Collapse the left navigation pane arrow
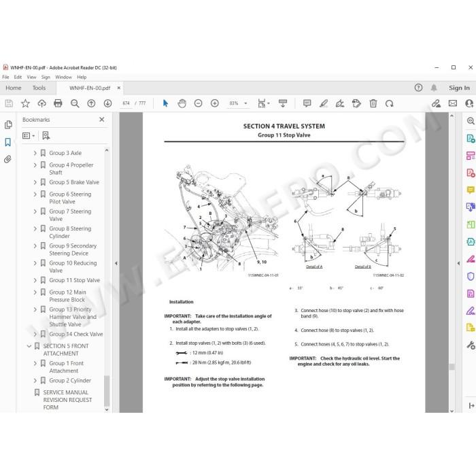Image resolution: width=476 pixels, height=476 pixels. tap(116, 263)
